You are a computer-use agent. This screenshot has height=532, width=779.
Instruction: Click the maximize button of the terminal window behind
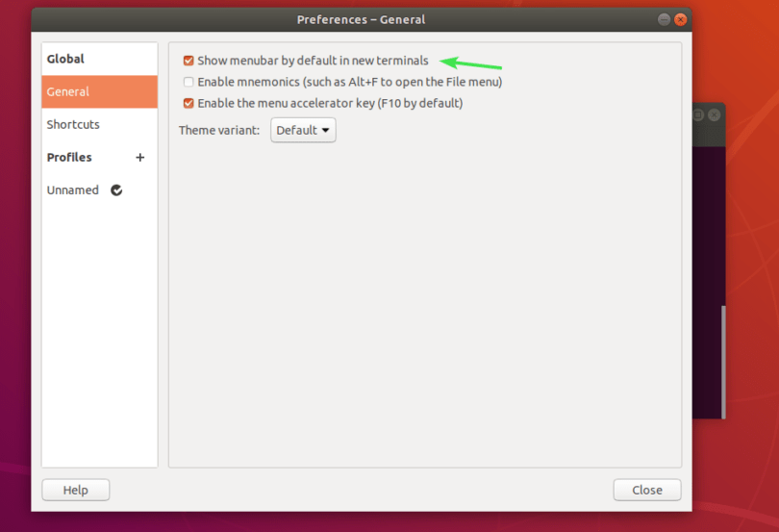pos(698,115)
